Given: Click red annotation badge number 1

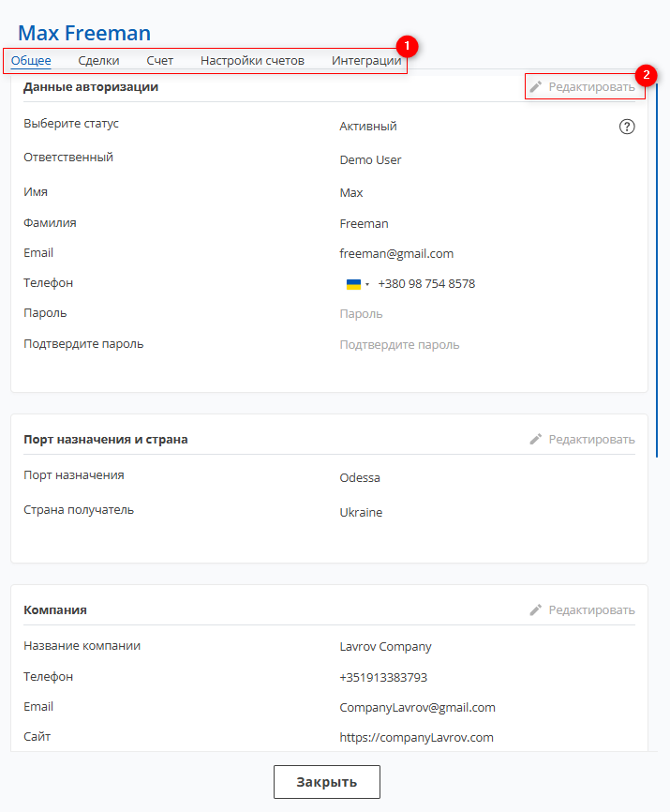Looking at the screenshot, I should [407, 46].
